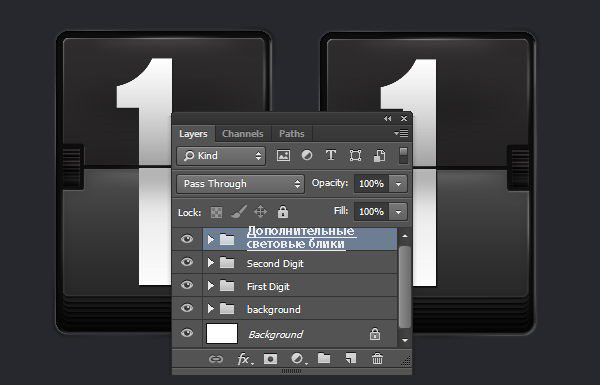Expand the Дополнительные световые блики group
The width and height of the screenshot is (600, 385).
click(x=210, y=240)
